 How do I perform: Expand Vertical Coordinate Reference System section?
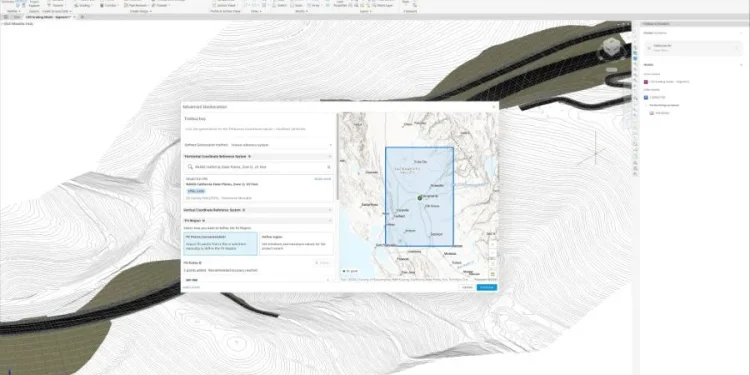330,210
